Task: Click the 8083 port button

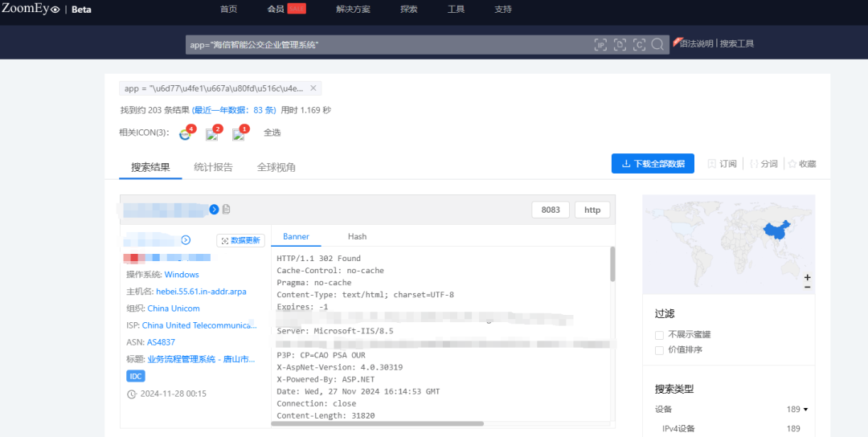Action: pyautogui.click(x=551, y=210)
